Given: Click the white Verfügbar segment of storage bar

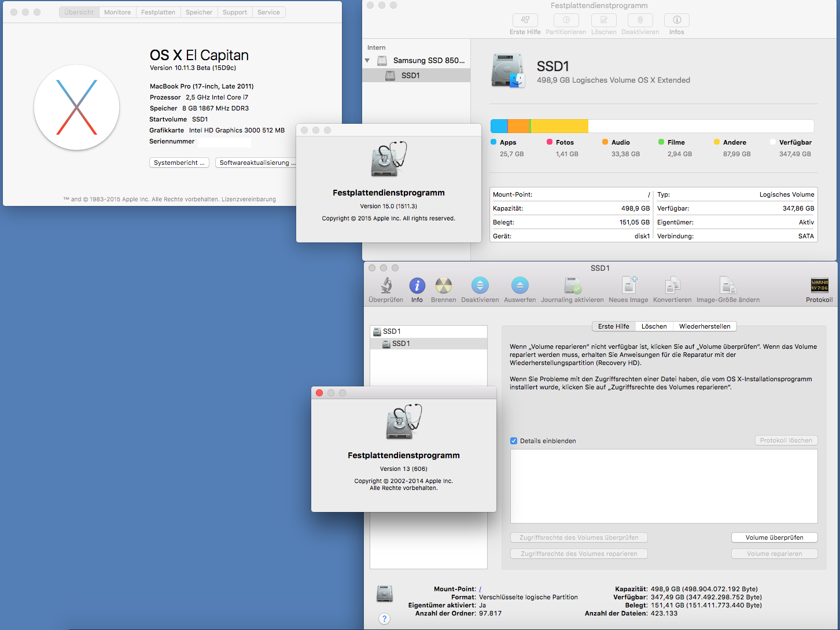Looking at the screenshot, I should click(701, 126).
